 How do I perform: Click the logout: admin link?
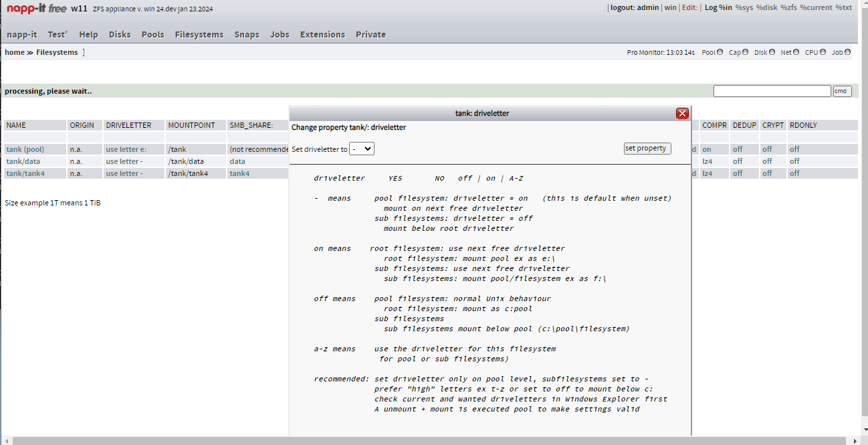point(635,7)
